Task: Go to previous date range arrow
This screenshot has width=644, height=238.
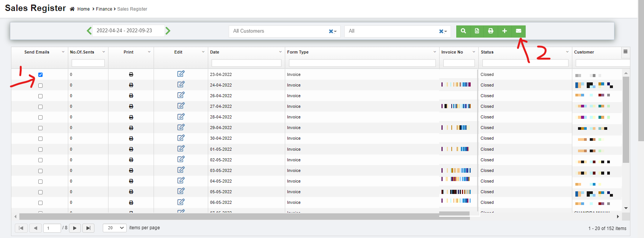Action: click(x=89, y=31)
